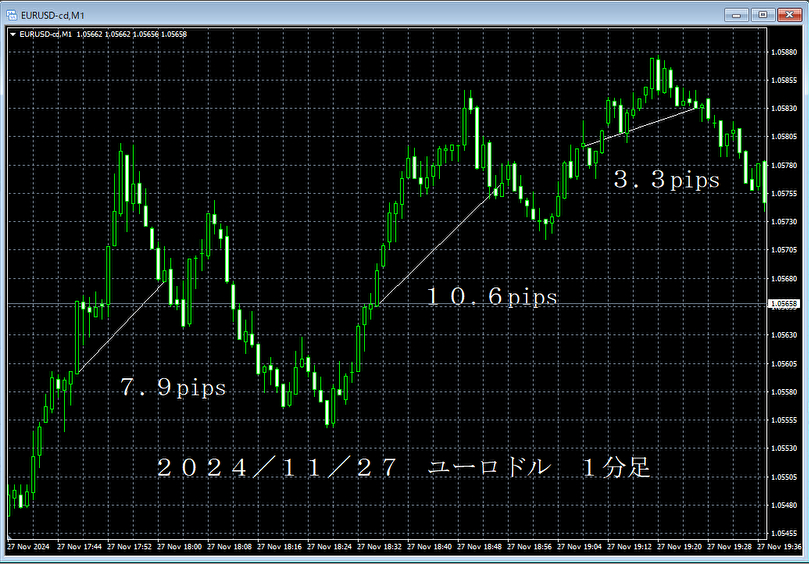Viewport: 809px width, 564px height.
Task: Maximize the EURUSD-cd,M1 chart window
Action: (762, 14)
